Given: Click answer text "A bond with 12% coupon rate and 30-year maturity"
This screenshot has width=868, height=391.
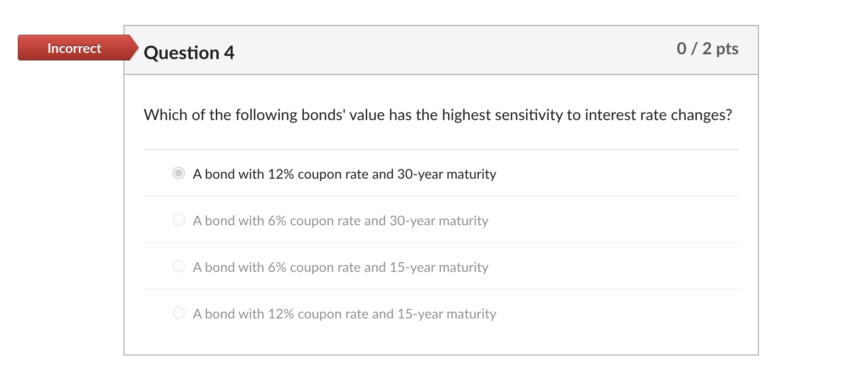Looking at the screenshot, I should pyautogui.click(x=344, y=174).
